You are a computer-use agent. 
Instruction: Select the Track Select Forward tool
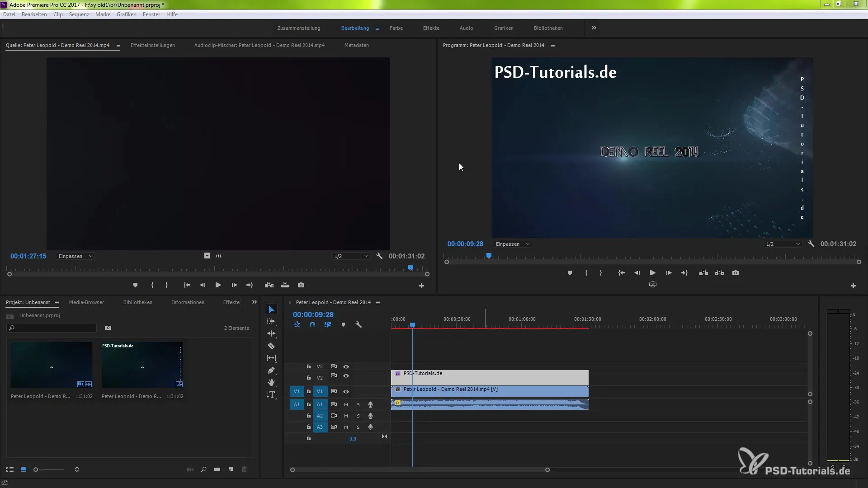coord(271,321)
